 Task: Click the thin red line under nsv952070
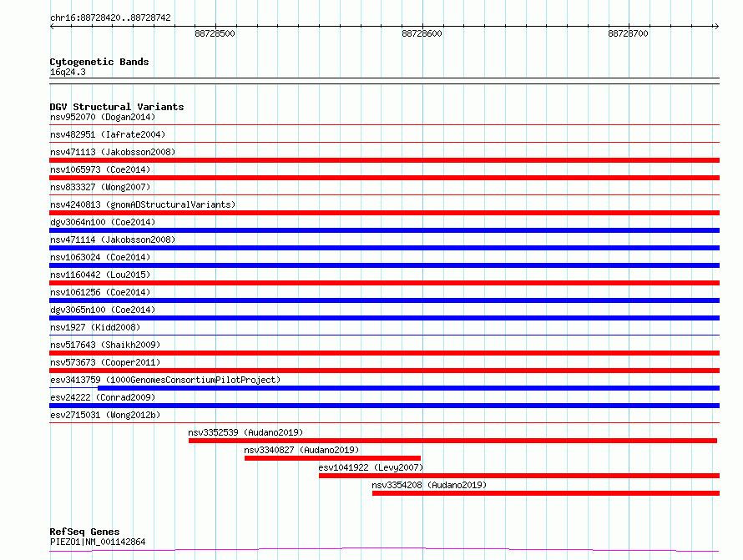[x=384, y=124]
